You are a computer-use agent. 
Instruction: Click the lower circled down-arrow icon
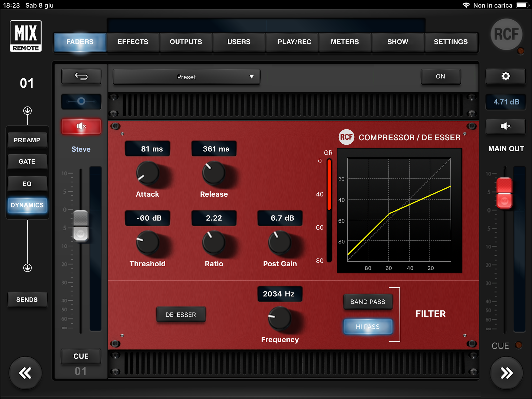tap(27, 268)
